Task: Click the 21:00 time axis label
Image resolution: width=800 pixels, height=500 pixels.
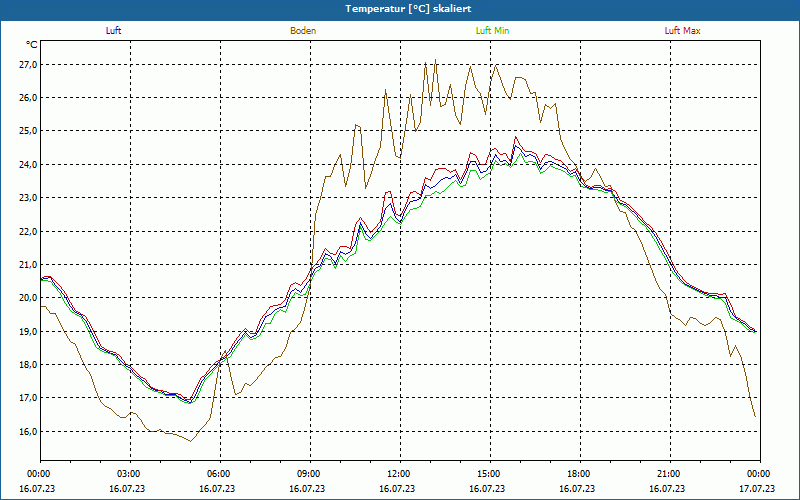Action: point(670,474)
